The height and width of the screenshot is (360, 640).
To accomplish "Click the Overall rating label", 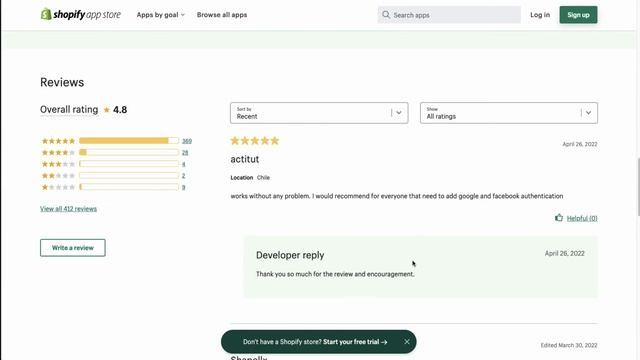I will 69,109.
